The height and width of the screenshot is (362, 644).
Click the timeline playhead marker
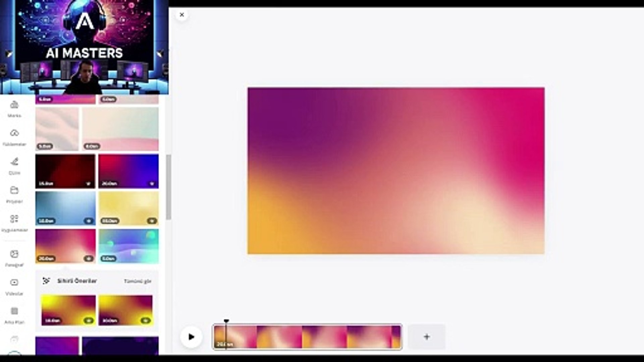[226, 321]
